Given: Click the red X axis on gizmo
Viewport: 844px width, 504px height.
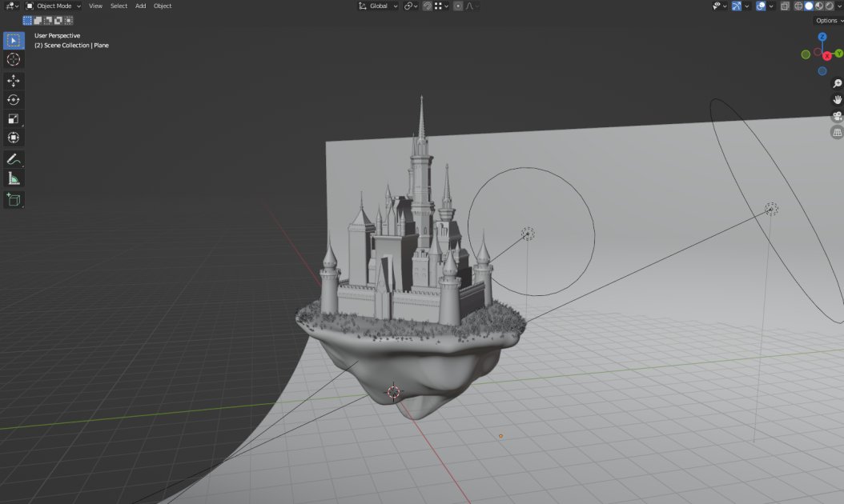Looking at the screenshot, I should click(x=827, y=56).
